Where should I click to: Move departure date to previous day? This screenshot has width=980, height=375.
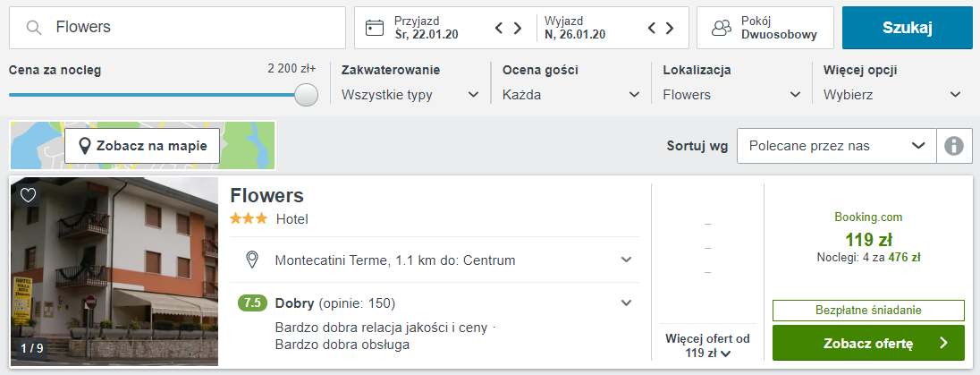(651, 28)
